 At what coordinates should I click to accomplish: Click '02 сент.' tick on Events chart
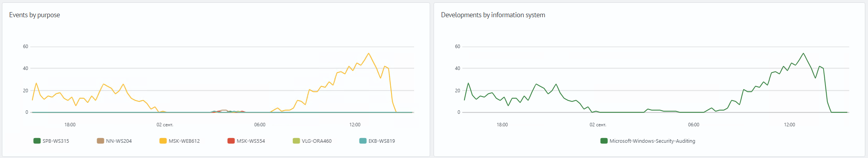[165, 125]
